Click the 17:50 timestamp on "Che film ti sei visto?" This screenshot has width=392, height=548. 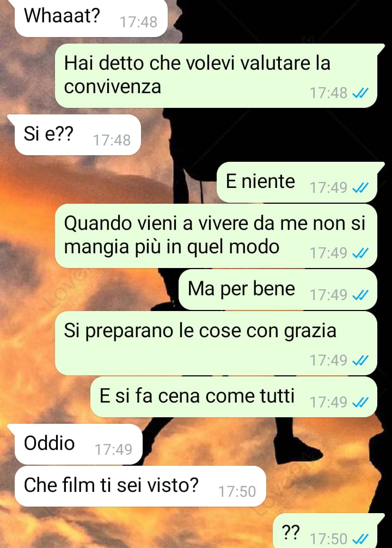point(237,492)
